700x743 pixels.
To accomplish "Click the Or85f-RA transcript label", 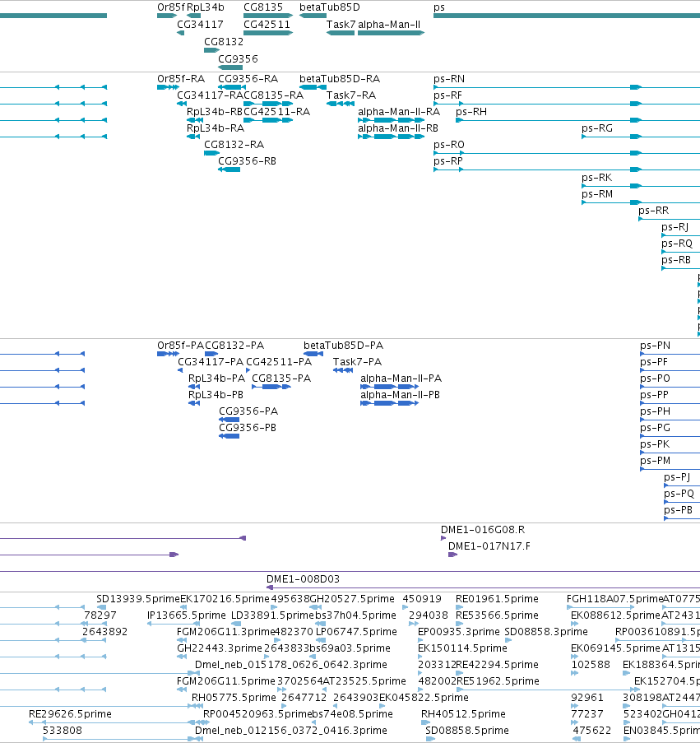I will click(x=181, y=79).
